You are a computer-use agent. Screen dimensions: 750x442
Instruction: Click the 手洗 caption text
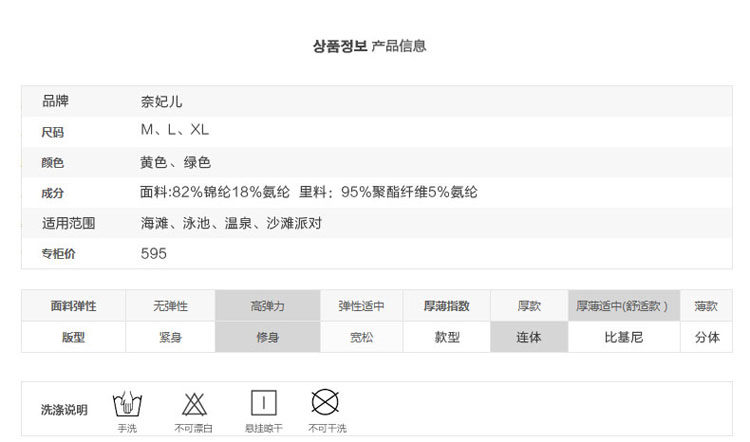tap(127, 429)
